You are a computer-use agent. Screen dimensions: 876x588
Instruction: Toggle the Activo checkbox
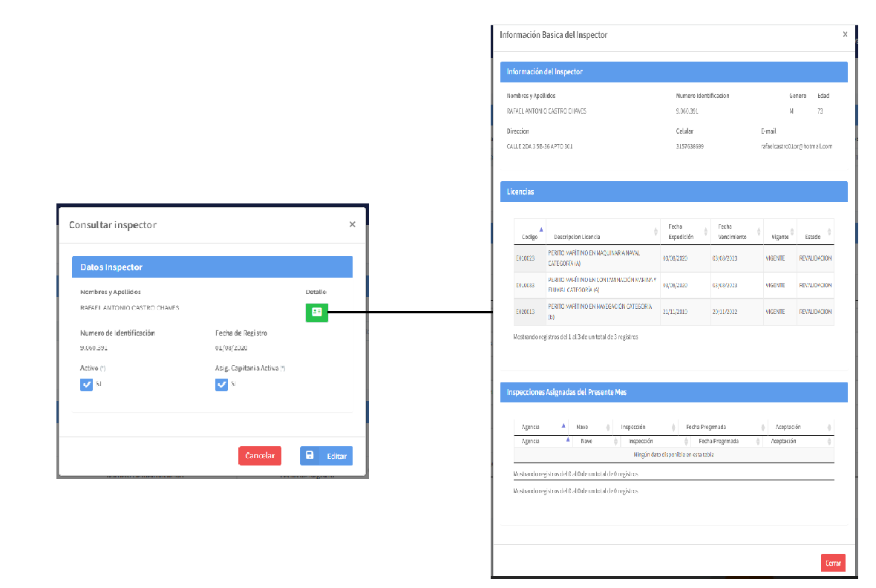point(86,385)
